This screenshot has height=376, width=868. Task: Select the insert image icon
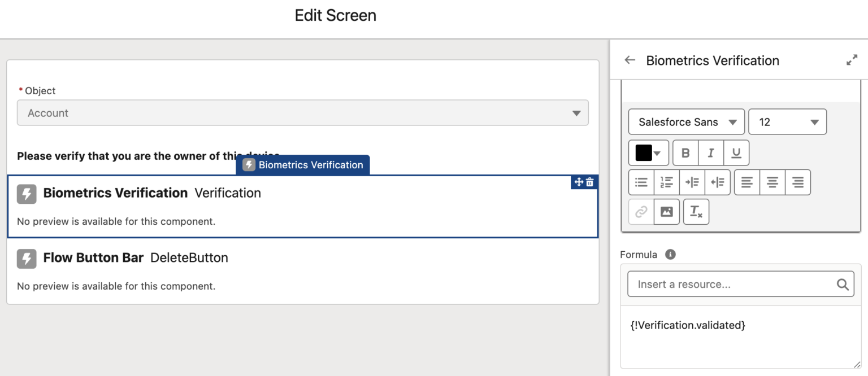click(x=666, y=211)
